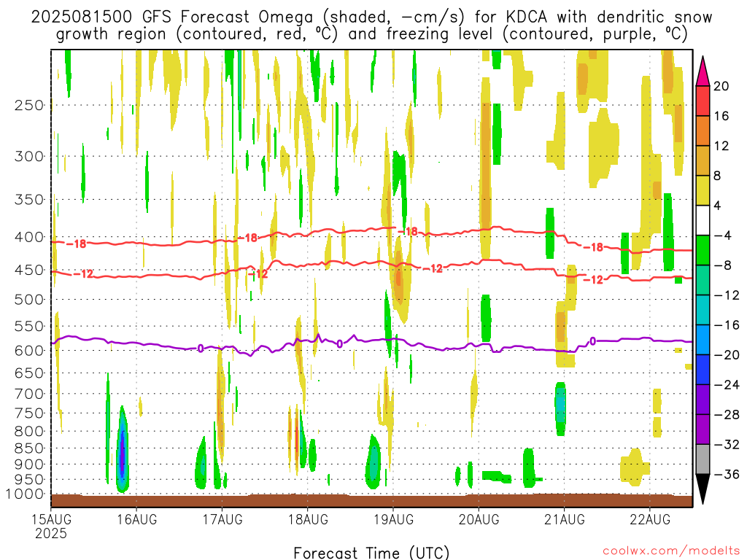747x560 pixels.
Task: Click the 650 pressure level label
Action: (29, 373)
